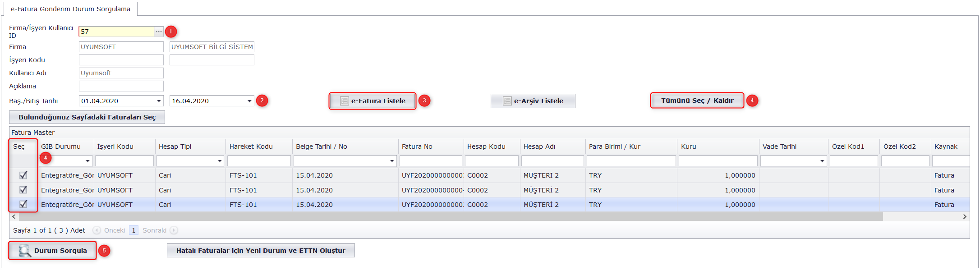
Task: Click the e-Fatura Listele button
Action: [x=373, y=101]
